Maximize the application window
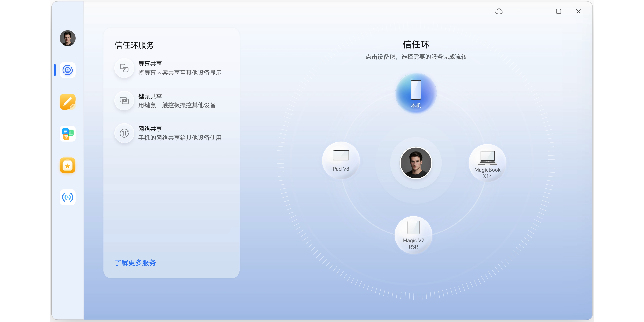The width and height of the screenshot is (644, 322). (559, 12)
